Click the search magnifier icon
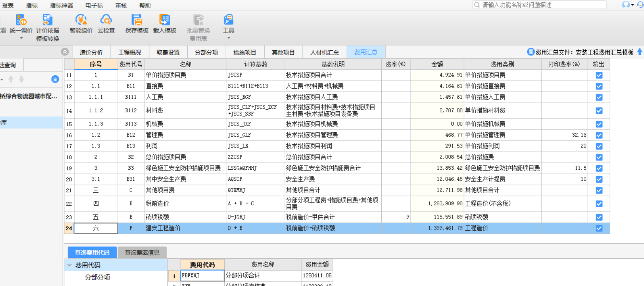This screenshot has height=286, width=644. pyautogui.click(x=477, y=5)
